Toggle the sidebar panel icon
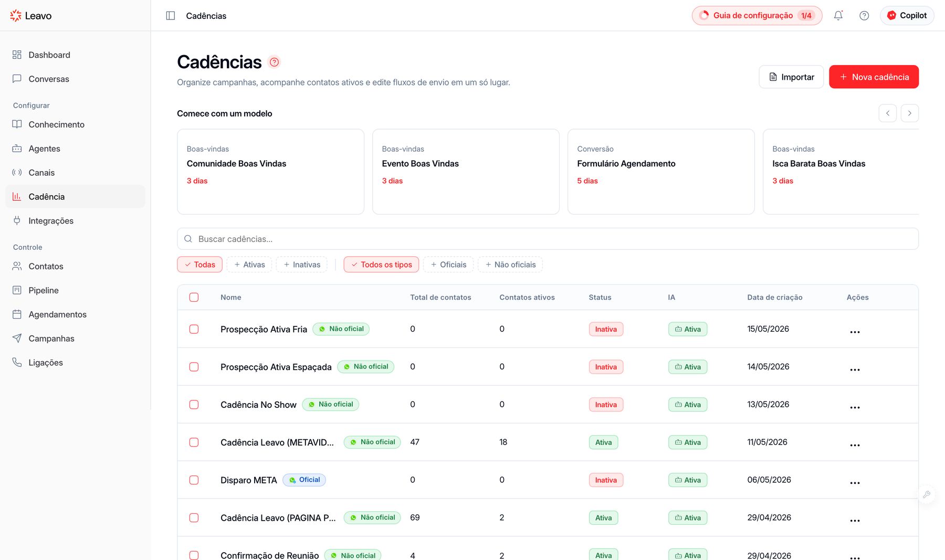Screen dimensions: 945x560 point(171,16)
